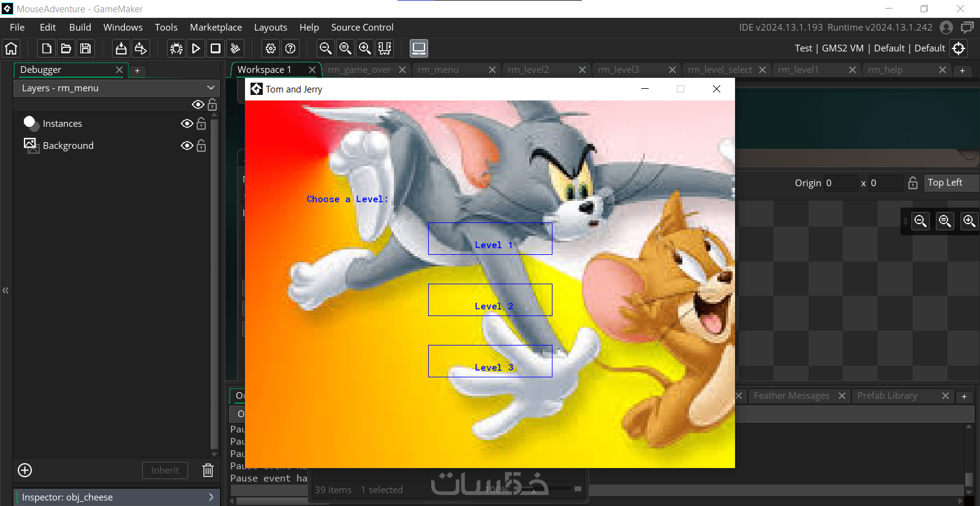Viewport: 980px width, 506px height.
Task: Go to the Start Page home icon
Action: (11, 48)
